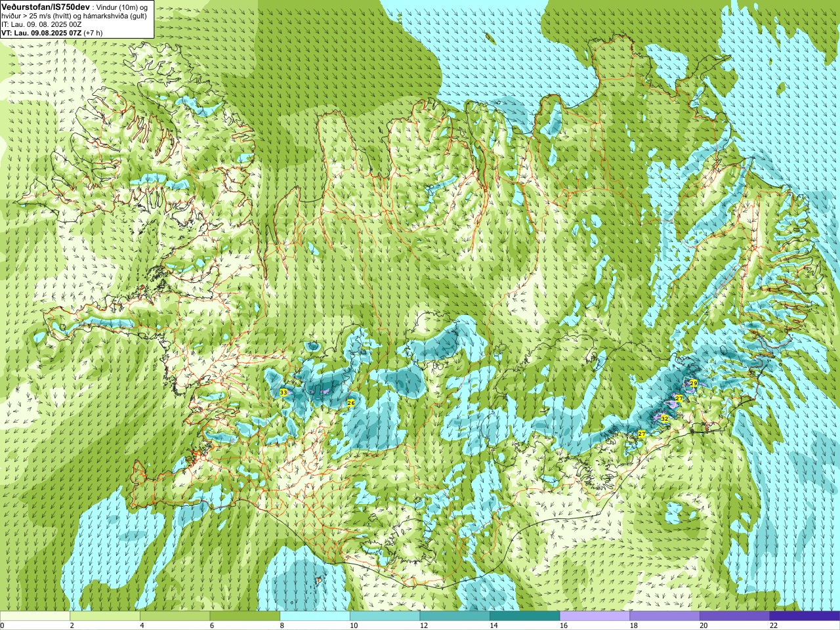
Task: Click the 16–18 m/s lavender legend swatch
Action: [x=595, y=616]
